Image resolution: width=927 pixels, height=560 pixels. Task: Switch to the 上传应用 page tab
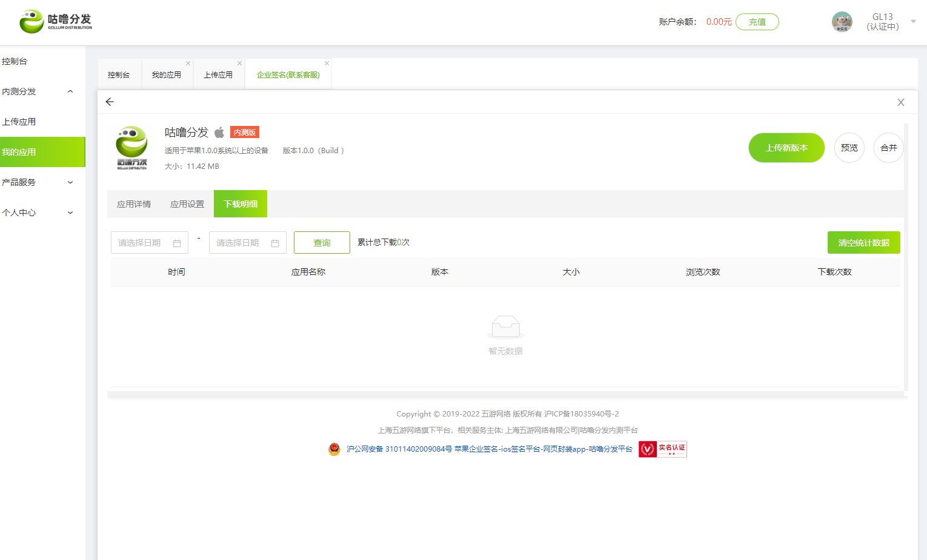[218, 74]
